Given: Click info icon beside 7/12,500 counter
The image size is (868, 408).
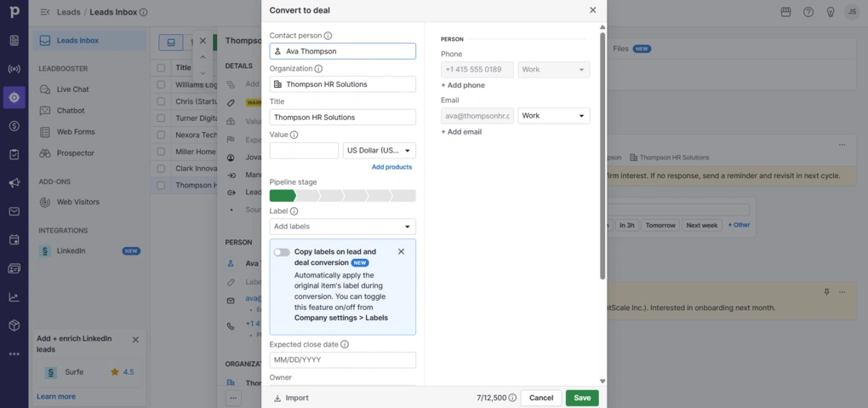Looking at the screenshot, I should [512, 398].
